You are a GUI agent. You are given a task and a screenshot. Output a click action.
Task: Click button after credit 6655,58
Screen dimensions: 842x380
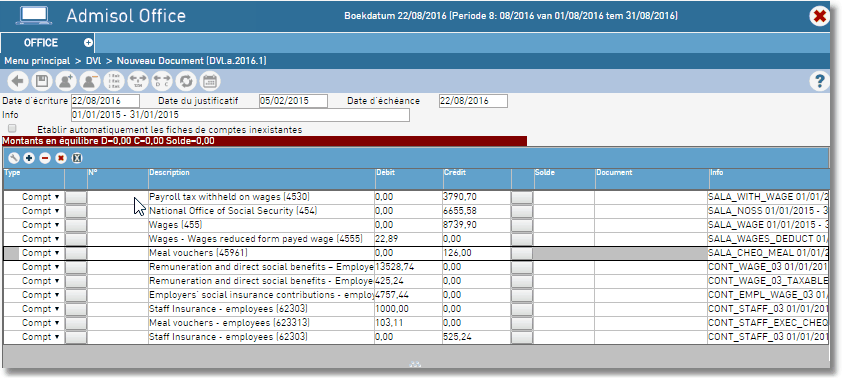522,211
